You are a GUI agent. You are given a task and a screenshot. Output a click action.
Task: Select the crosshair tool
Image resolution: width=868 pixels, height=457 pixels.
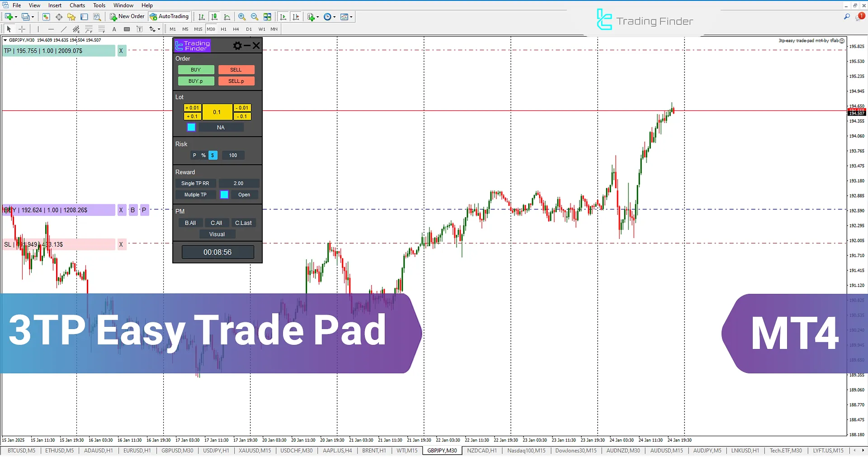(22, 29)
